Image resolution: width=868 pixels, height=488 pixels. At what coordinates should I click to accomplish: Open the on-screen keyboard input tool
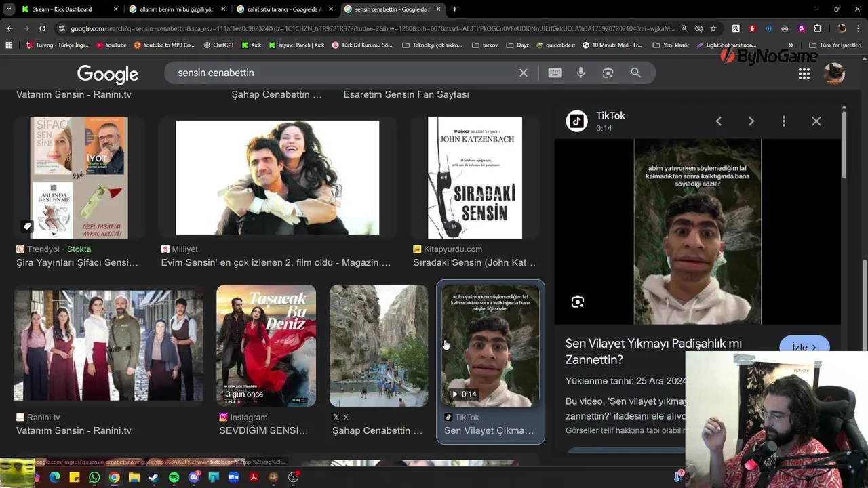coord(555,73)
